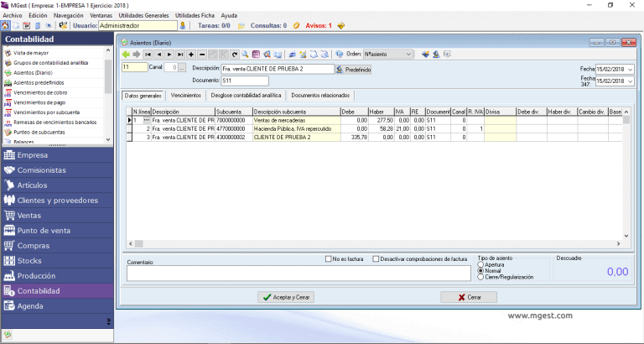Open Punto de venta module
The image size is (644, 344).
[x=57, y=231]
